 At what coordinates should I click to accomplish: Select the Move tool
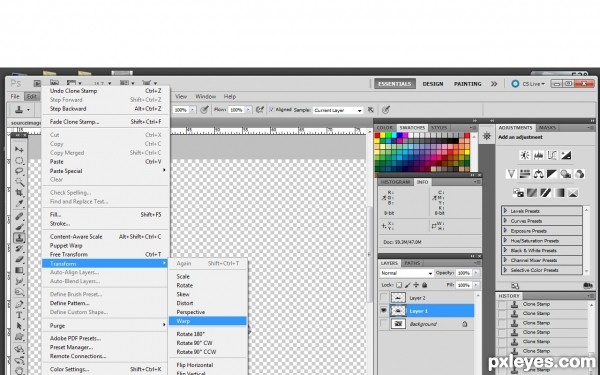point(19,149)
